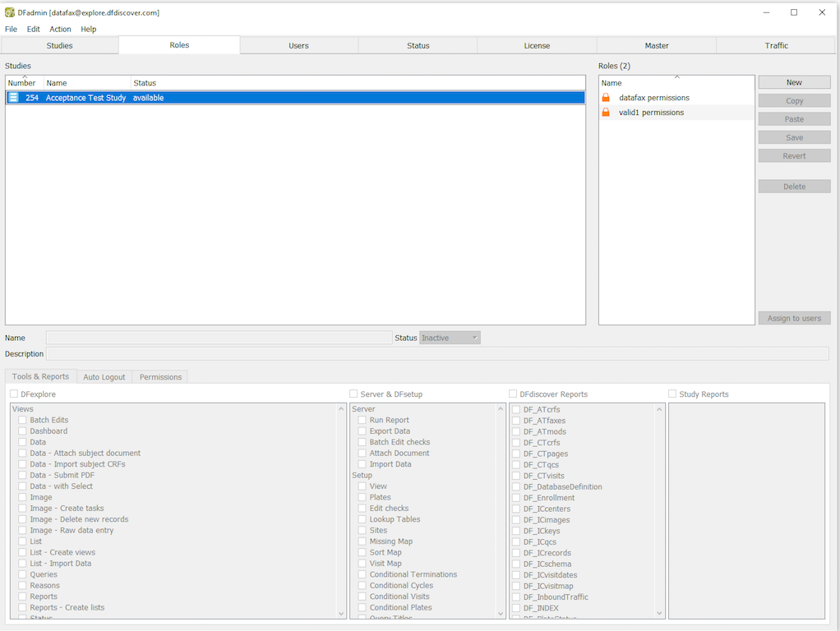Open the Action menu
This screenshot has height=631, width=840.
(60, 29)
